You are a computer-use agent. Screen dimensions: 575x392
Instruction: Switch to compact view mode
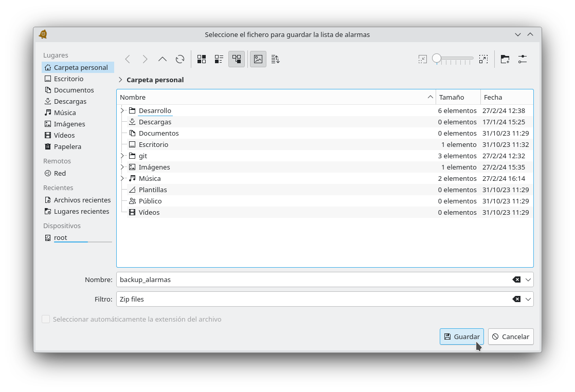tap(219, 59)
